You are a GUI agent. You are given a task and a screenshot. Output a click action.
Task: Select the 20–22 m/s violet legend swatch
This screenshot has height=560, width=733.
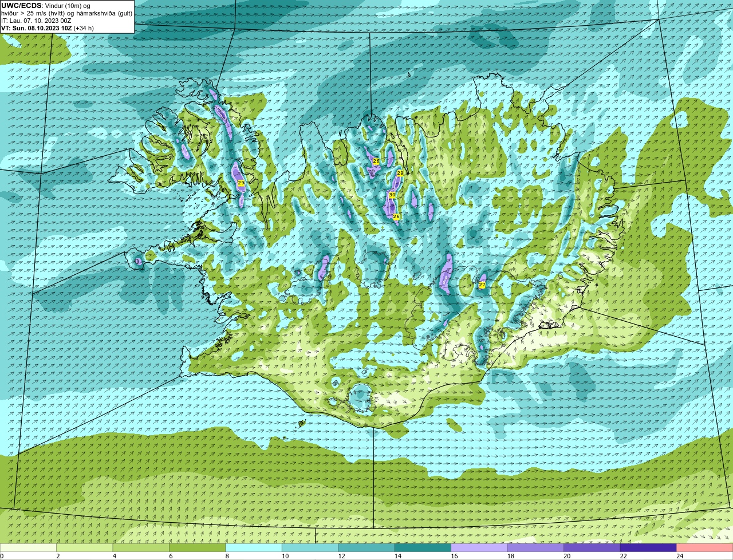click(x=592, y=547)
